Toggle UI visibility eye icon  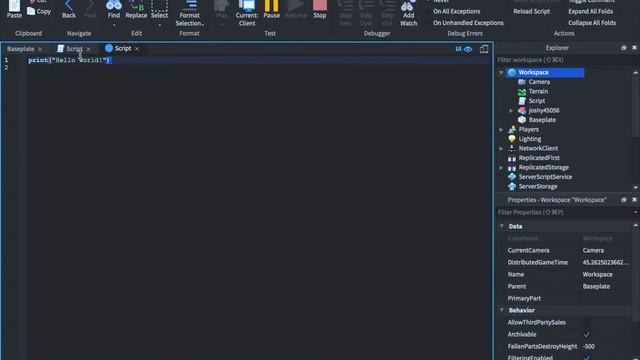tap(468, 49)
